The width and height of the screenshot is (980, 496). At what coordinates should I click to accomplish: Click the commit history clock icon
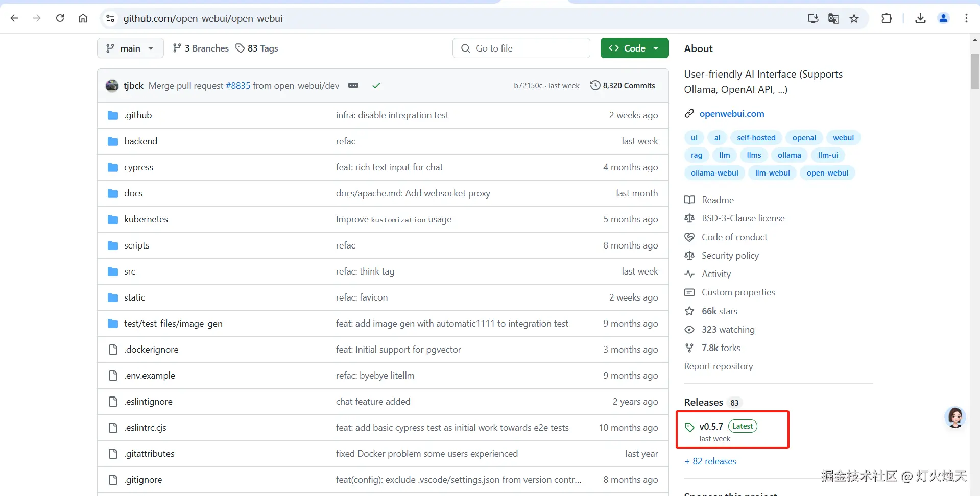[595, 85]
